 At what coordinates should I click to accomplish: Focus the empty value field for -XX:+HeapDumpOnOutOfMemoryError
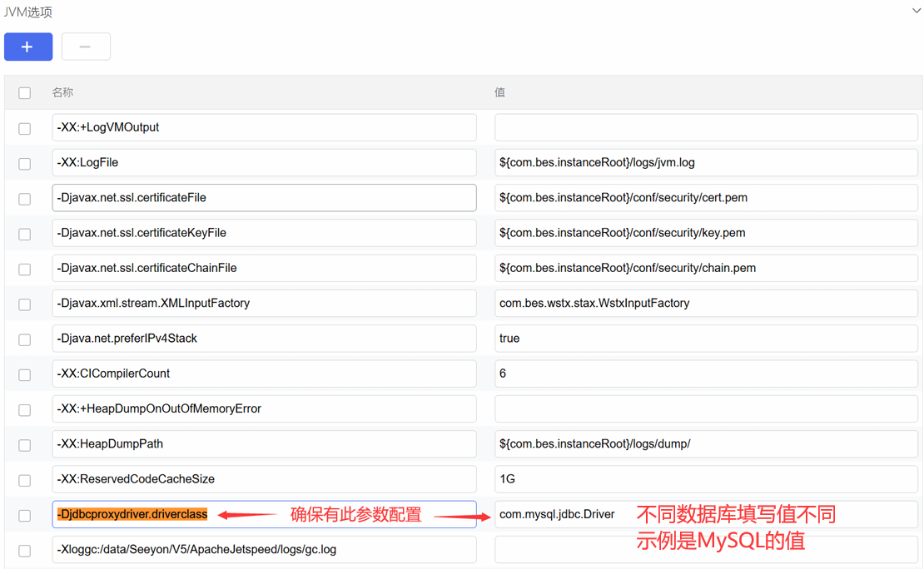(x=706, y=408)
